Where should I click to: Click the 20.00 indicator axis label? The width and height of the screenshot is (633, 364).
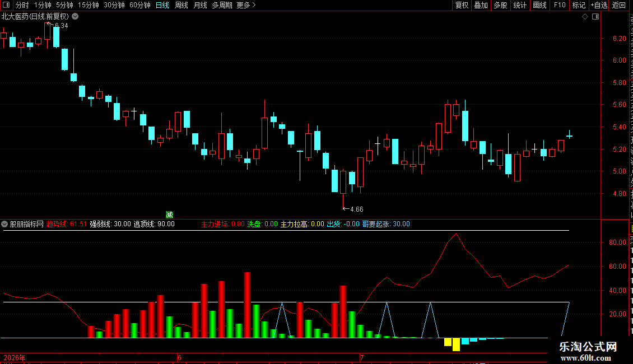pos(617,314)
